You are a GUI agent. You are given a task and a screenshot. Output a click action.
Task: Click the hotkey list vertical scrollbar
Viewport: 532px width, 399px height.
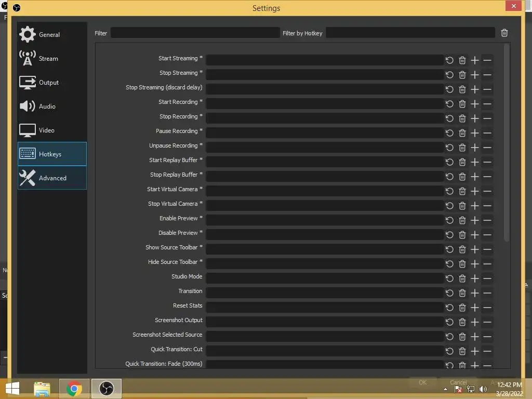pos(507,142)
